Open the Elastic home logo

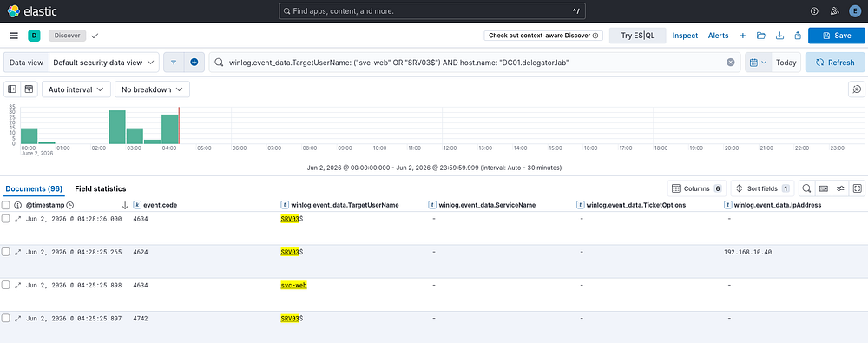32,10
